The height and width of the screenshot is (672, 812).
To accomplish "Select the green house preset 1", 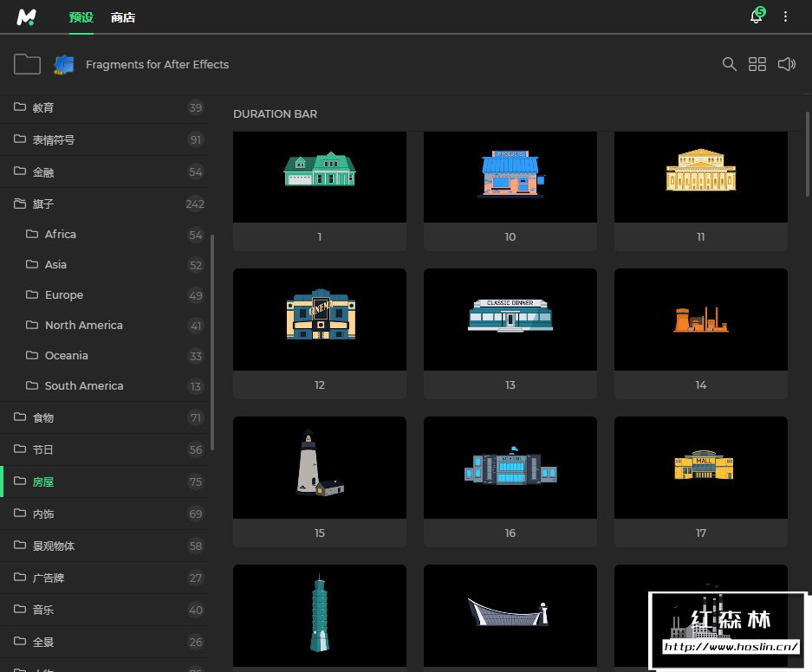I will click(x=320, y=177).
